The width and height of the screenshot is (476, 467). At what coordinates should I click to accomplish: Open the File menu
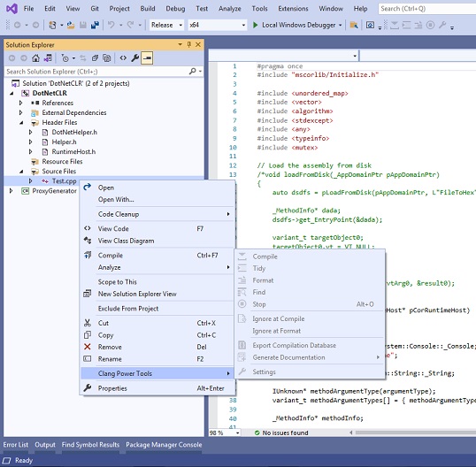point(28,9)
